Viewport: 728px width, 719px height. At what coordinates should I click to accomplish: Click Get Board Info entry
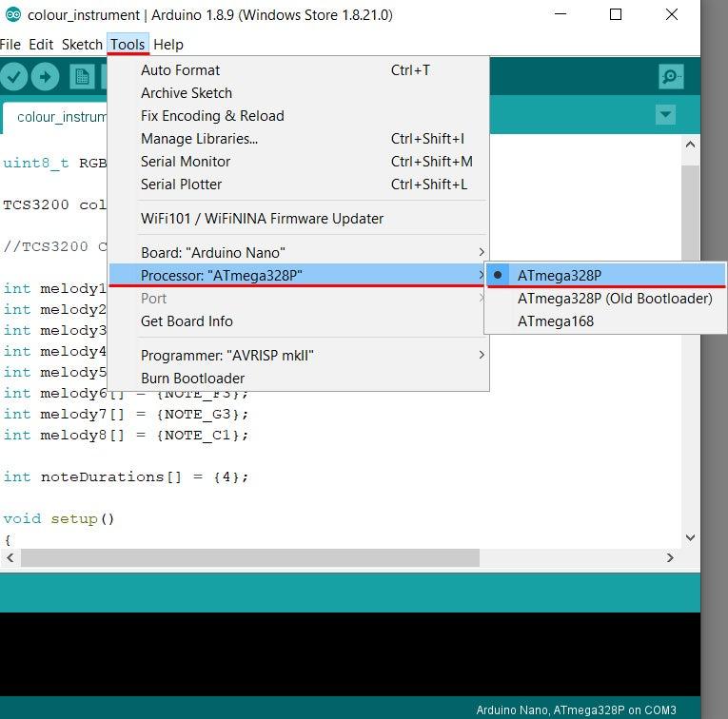pos(298,321)
